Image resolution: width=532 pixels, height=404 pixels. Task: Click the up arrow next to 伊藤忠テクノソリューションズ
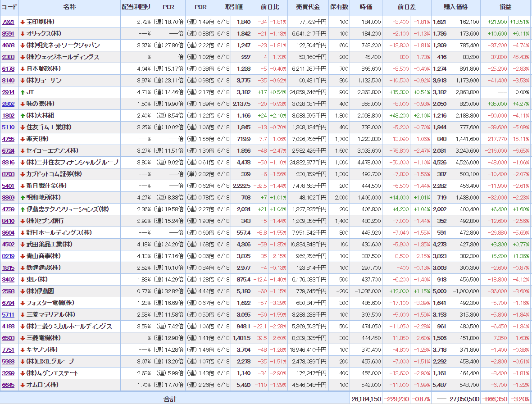pyautogui.click(x=23, y=209)
